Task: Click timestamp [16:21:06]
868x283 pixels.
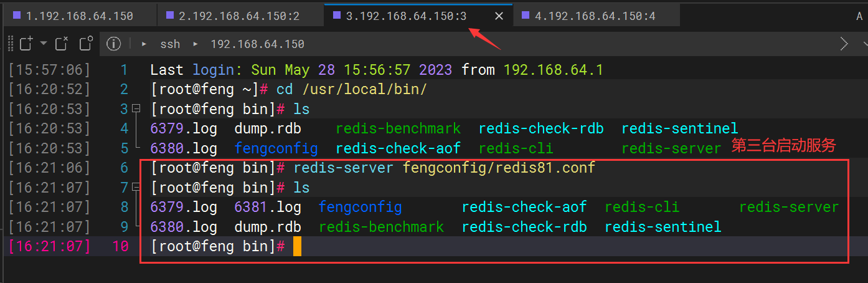Action: click(49, 168)
